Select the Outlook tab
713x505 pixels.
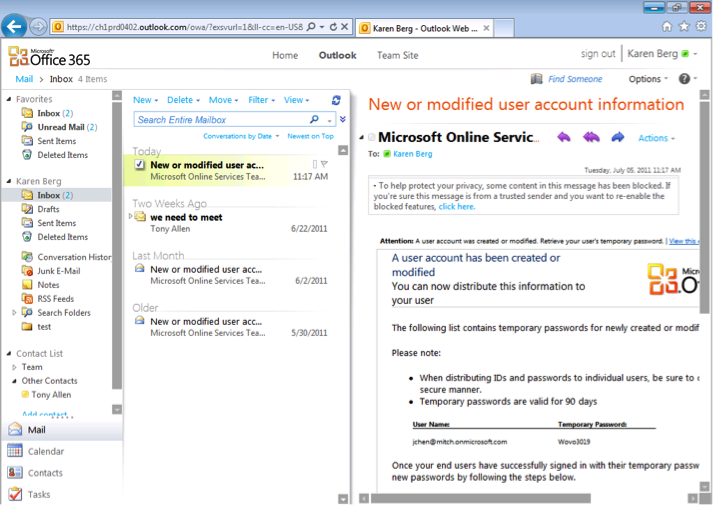[337, 55]
